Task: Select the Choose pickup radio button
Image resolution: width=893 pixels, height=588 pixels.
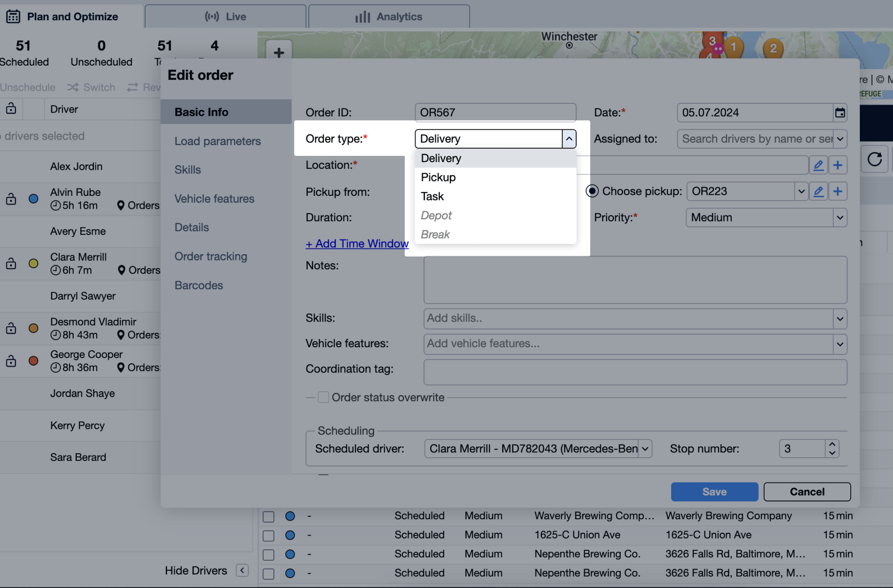Action: [x=592, y=191]
